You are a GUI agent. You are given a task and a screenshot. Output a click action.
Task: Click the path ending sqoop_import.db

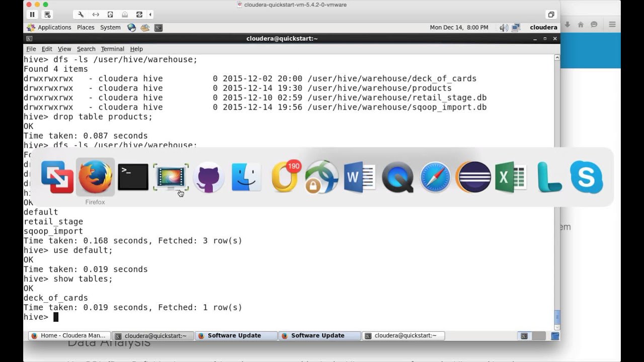coord(397,107)
